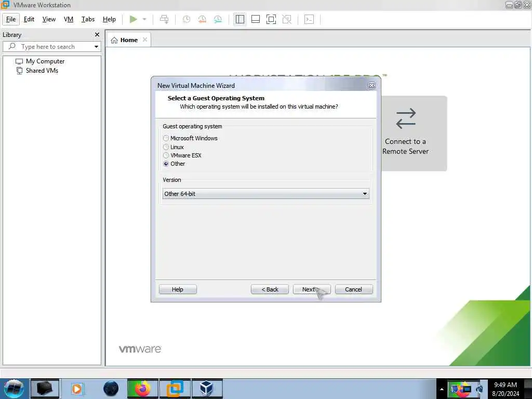The image size is (532, 399).
Task: Close the Library panel
Action: 97,35
